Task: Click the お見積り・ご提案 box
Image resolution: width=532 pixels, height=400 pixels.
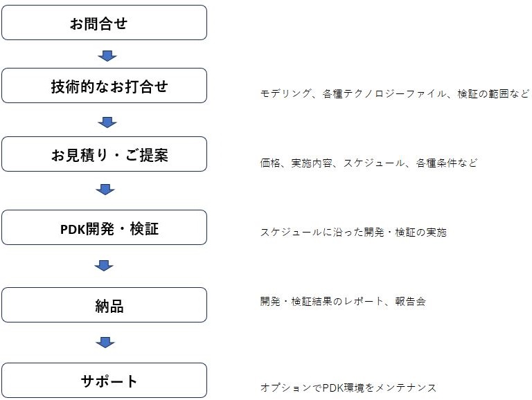Action: [x=104, y=154]
